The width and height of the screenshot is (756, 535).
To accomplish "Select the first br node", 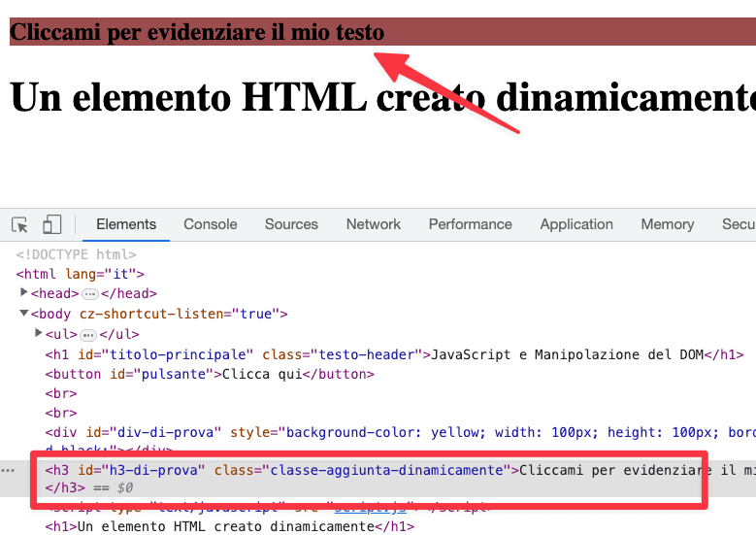I will click(x=61, y=393).
